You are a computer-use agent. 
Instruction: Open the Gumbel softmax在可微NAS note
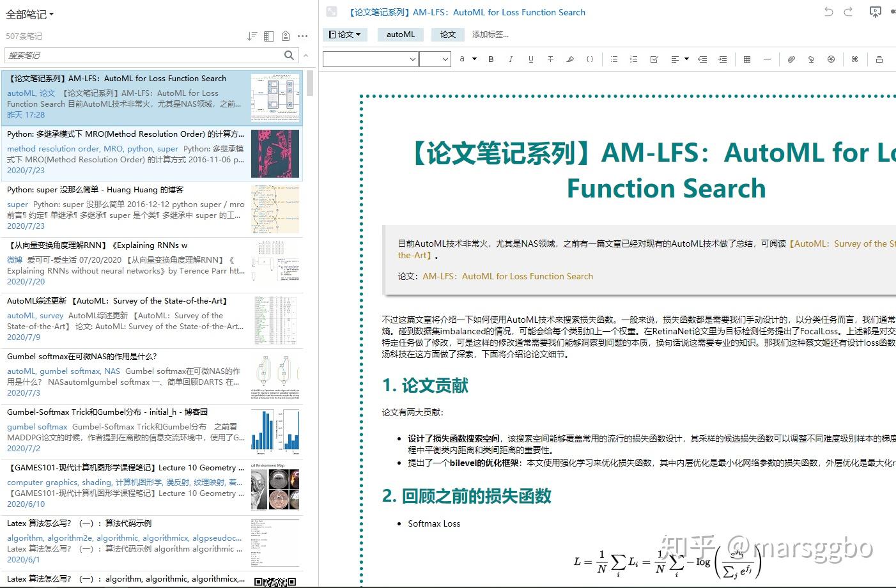coord(152,376)
